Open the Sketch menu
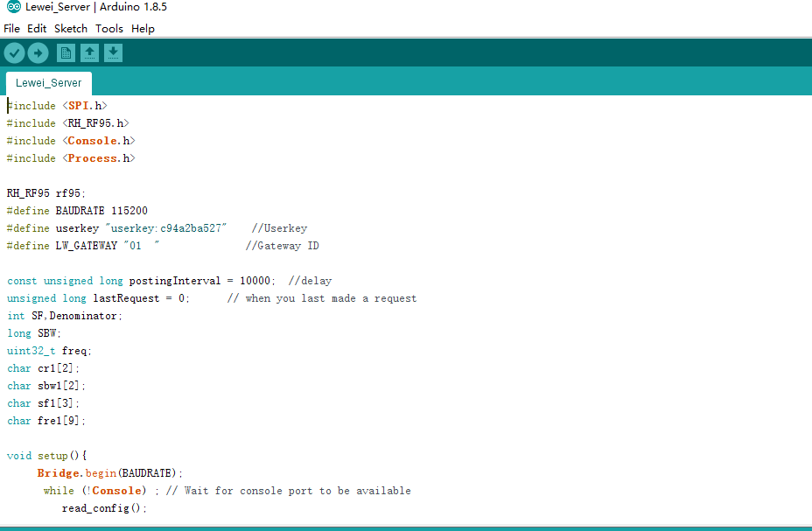Image resolution: width=812 pixels, height=531 pixels. pos(70,29)
